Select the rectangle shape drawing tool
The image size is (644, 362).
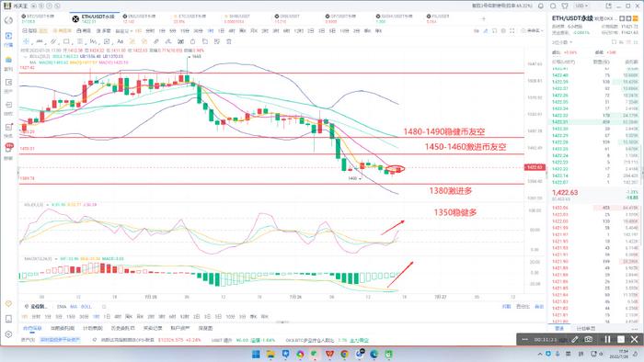pyautogui.click(x=66, y=41)
